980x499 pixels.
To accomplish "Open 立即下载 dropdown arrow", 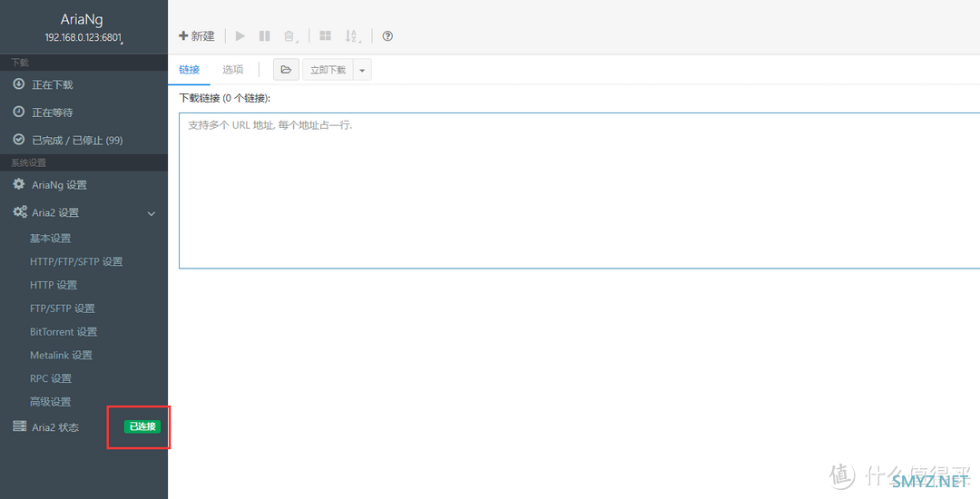I will coord(362,70).
